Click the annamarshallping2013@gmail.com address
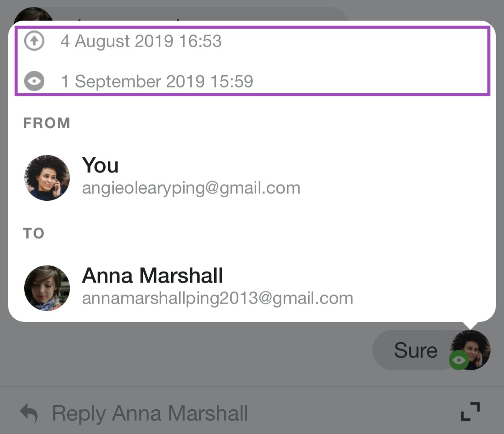Viewport: 504px width, 434px height. (218, 298)
